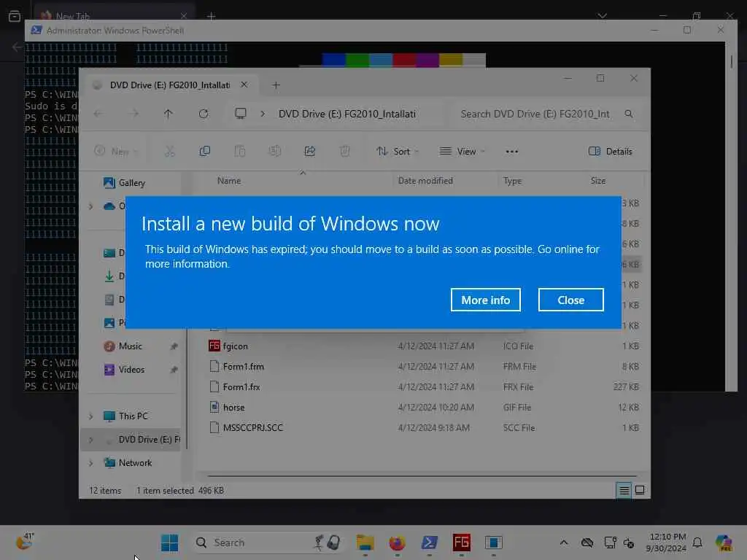
Task: Open the See more ellipsis menu
Action: click(x=511, y=152)
